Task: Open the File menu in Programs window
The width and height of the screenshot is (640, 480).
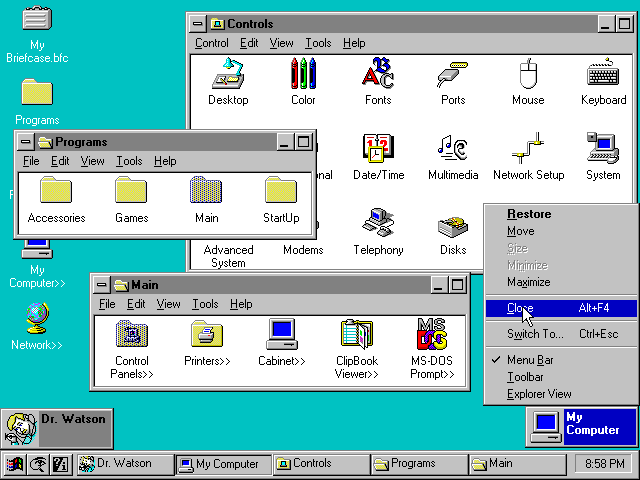Action: [31, 161]
